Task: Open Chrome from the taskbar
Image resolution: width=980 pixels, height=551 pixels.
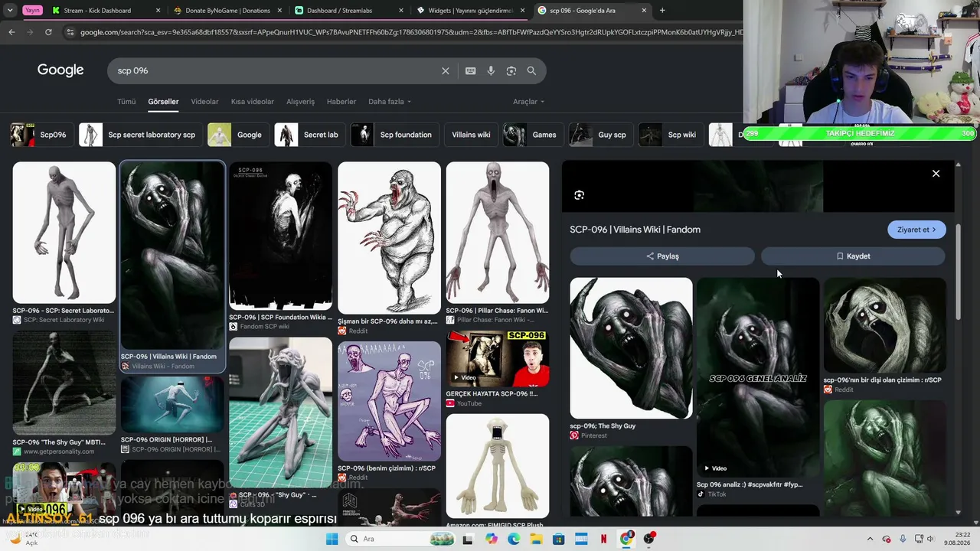Action: tap(627, 539)
